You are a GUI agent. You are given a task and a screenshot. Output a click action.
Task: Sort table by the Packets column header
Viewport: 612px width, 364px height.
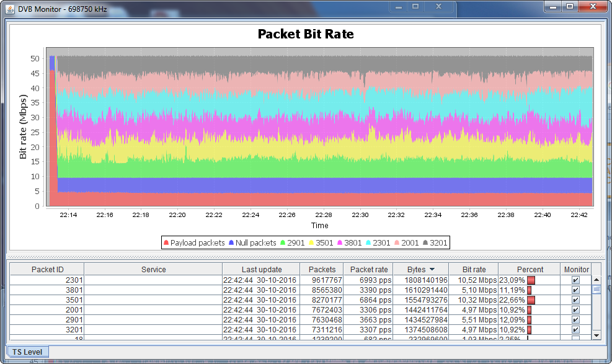322,269
